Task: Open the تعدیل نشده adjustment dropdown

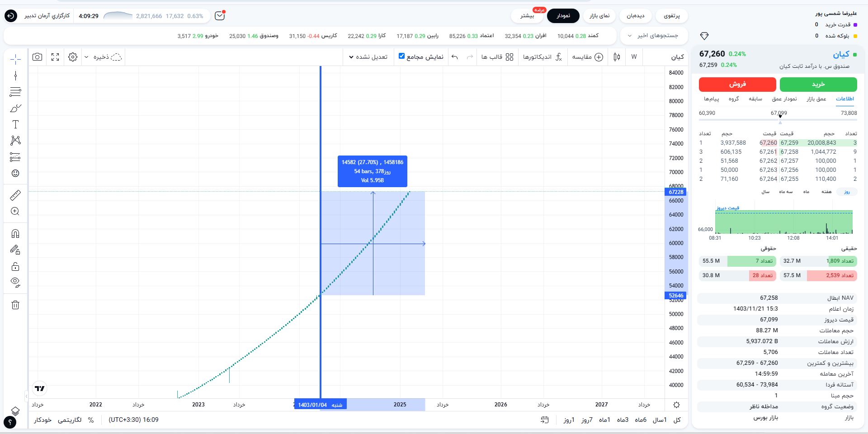Action: 368,57
